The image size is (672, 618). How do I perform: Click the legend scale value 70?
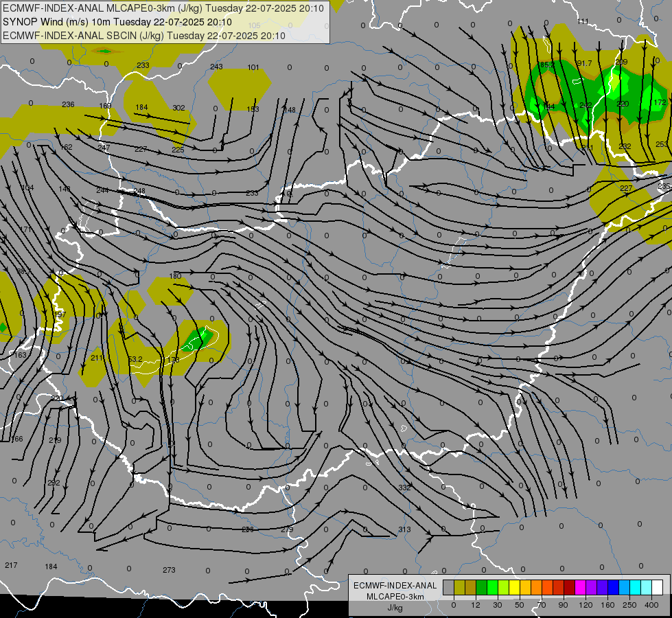(542, 605)
